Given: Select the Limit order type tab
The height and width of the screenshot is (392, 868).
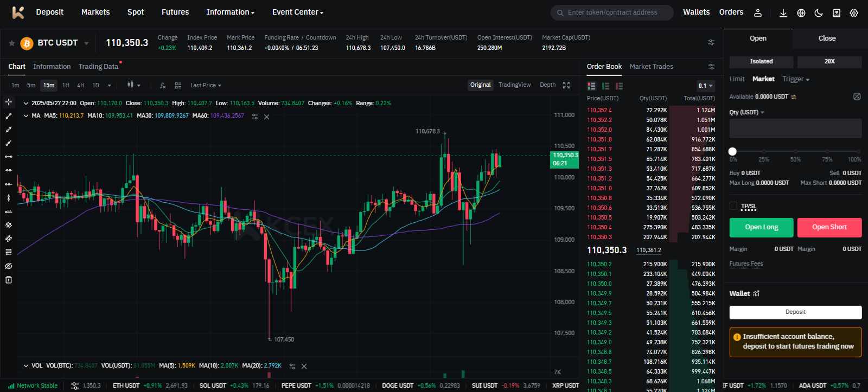Looking at the screenshot, I should pos(737,79).
